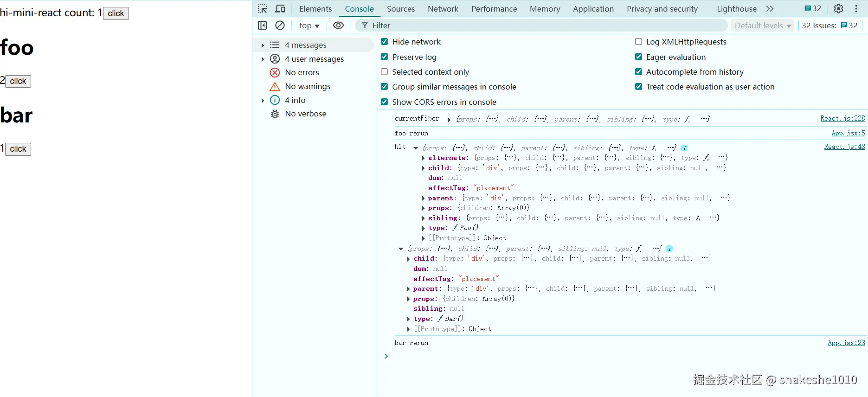The width and height of the screenshot is (868, 397).
Task: Uncheck Hide network option
Action: click(x=385, y=42)
